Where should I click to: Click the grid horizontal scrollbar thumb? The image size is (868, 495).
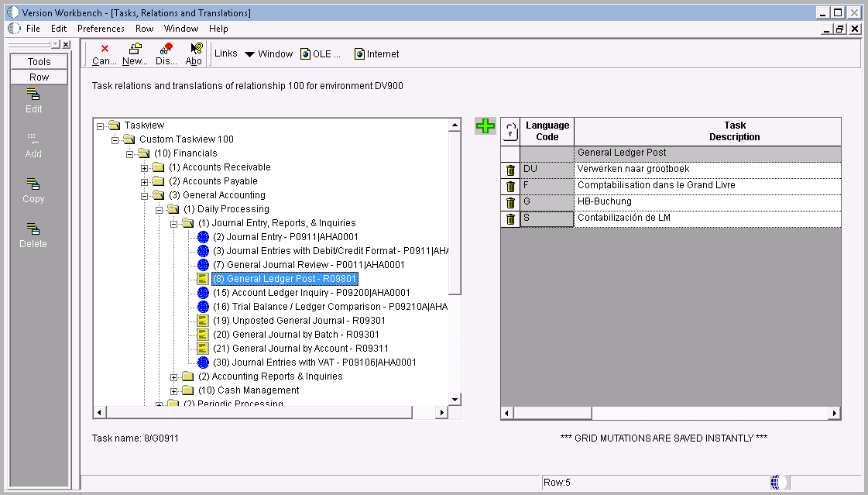pyautogui.click(x=552, y=414)
